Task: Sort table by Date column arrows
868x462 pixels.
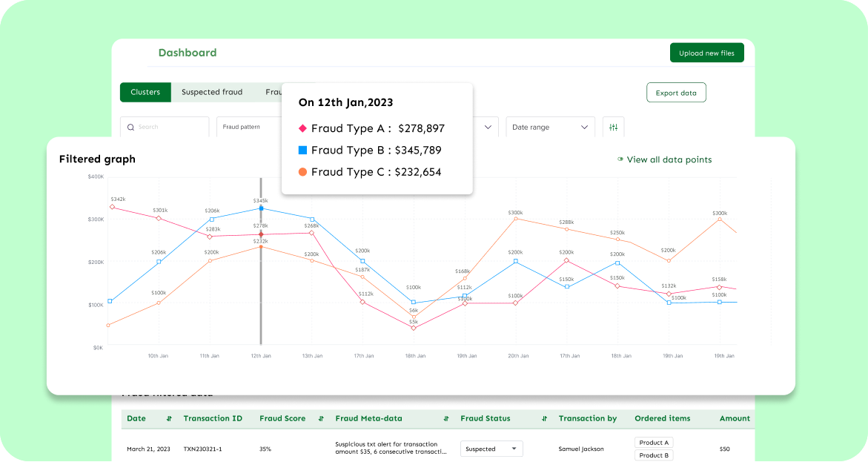Action: [x=169, y=419]
